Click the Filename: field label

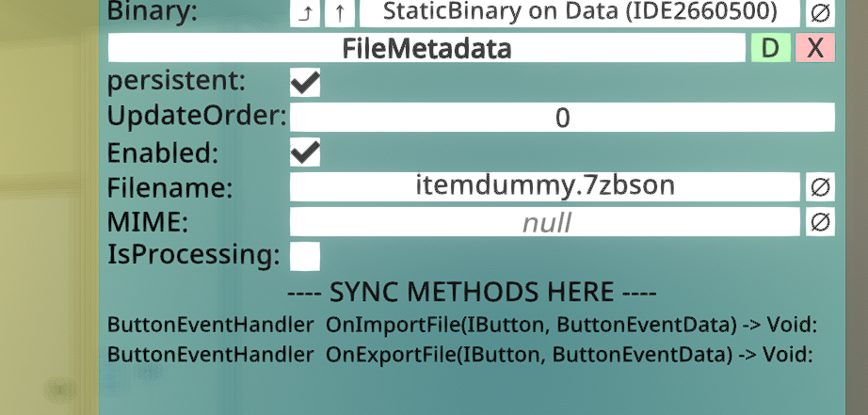pos(170,187)
